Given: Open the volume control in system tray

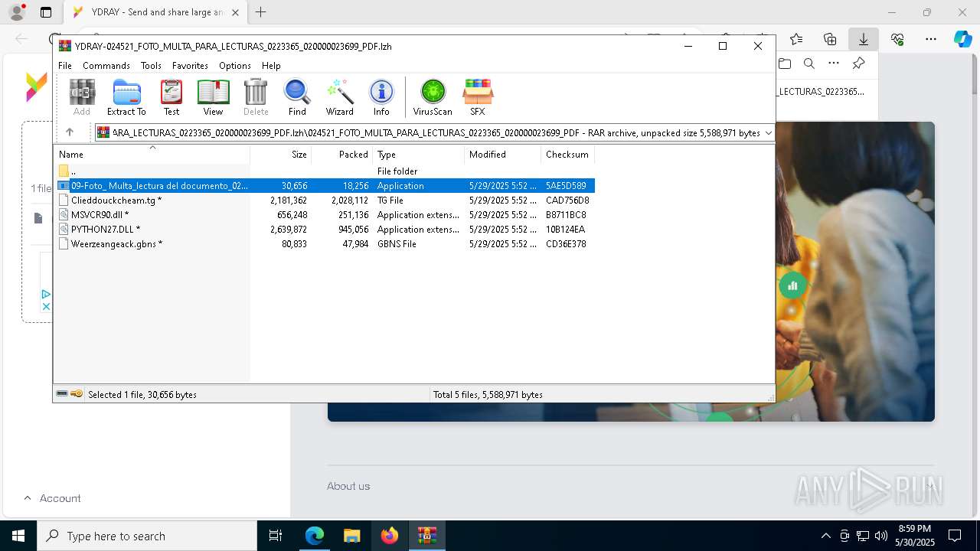Looking at the screenshot, I should [x=881, y=536].
